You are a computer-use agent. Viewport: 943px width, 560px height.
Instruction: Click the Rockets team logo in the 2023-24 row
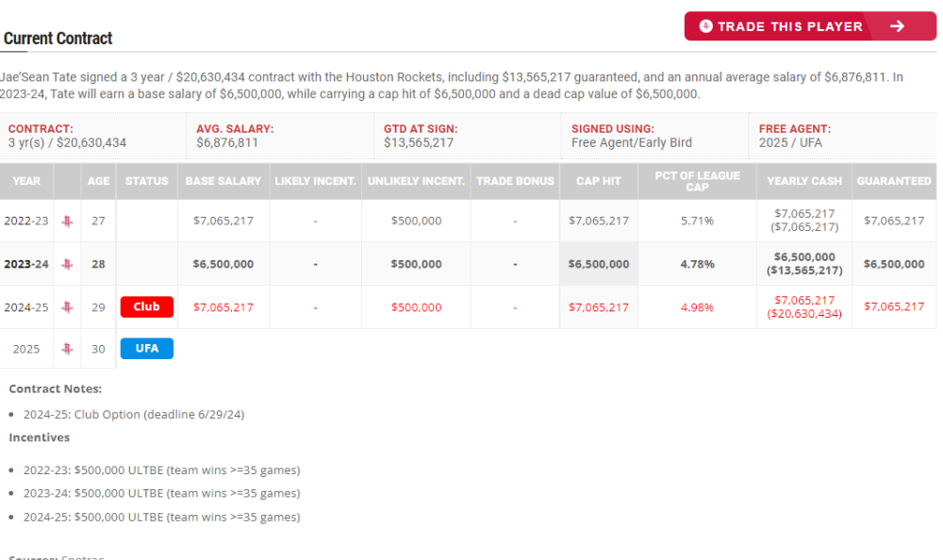pos(67,264)
